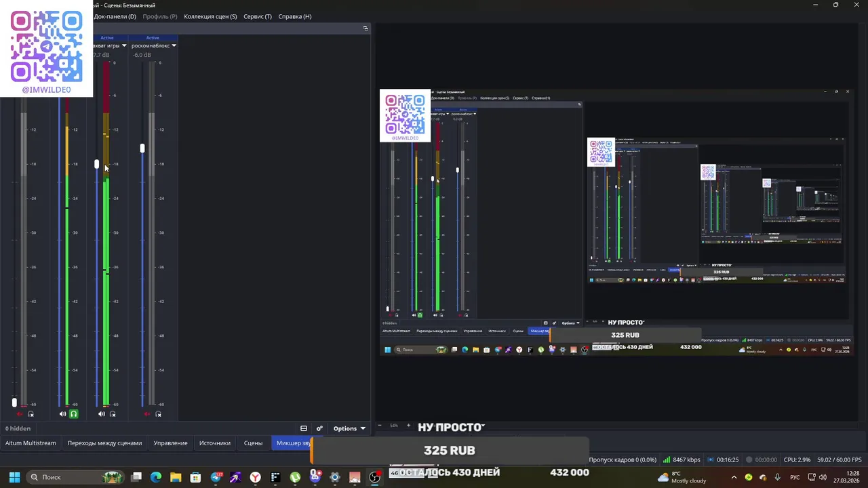Toggle monitoring icon on the leftmost mixer channel
Viewport: 868px width, 488px height.
click(x=31, y=414)
